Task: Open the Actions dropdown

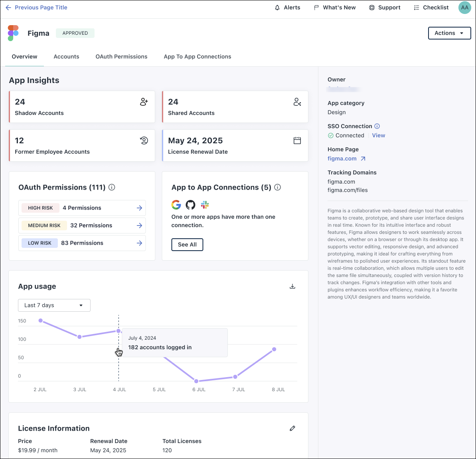Action: click(449, 33)
